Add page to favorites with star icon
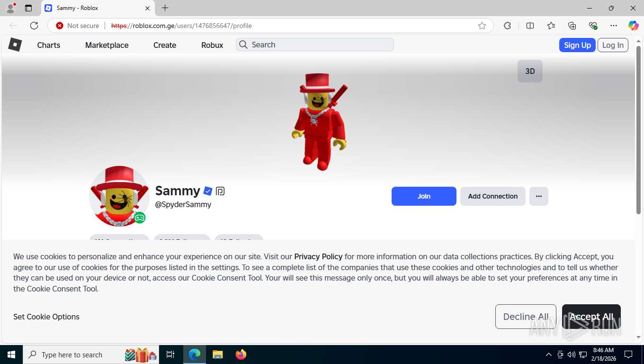The width and height of the screenshot is (644, 364). pyautogui.click(x=482, y=26)
